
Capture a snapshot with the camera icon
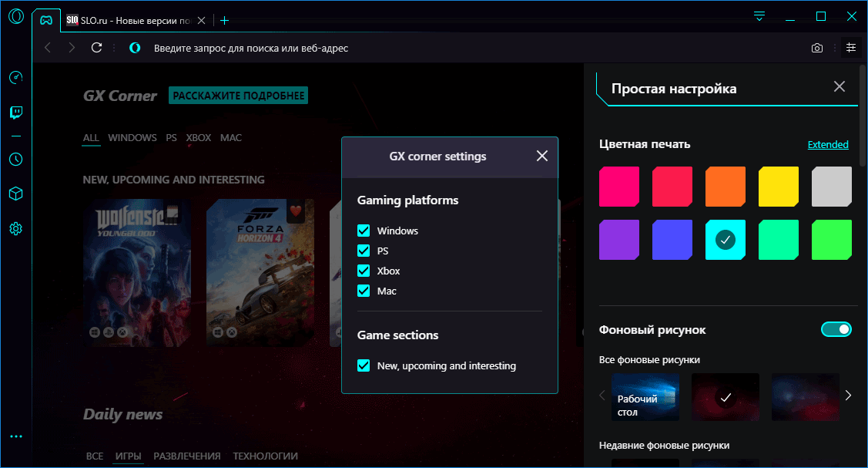click(816, 47)
